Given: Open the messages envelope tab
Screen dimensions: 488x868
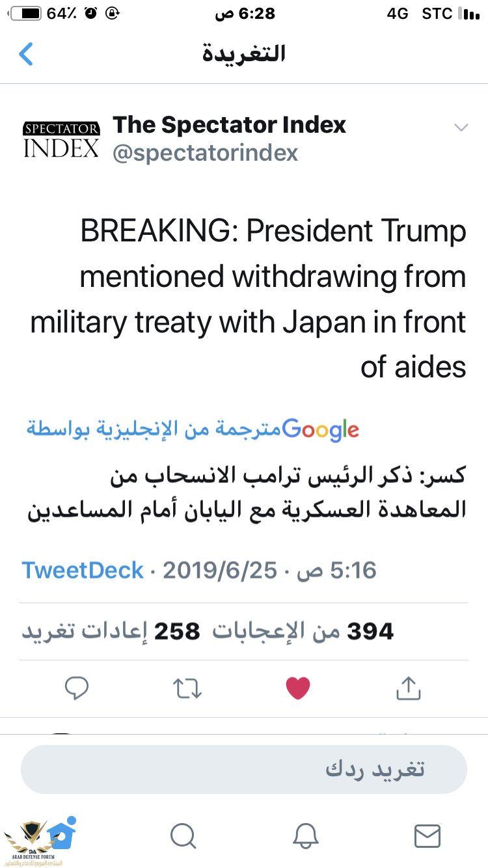Looking at the screenshot, I should [427, 835].
